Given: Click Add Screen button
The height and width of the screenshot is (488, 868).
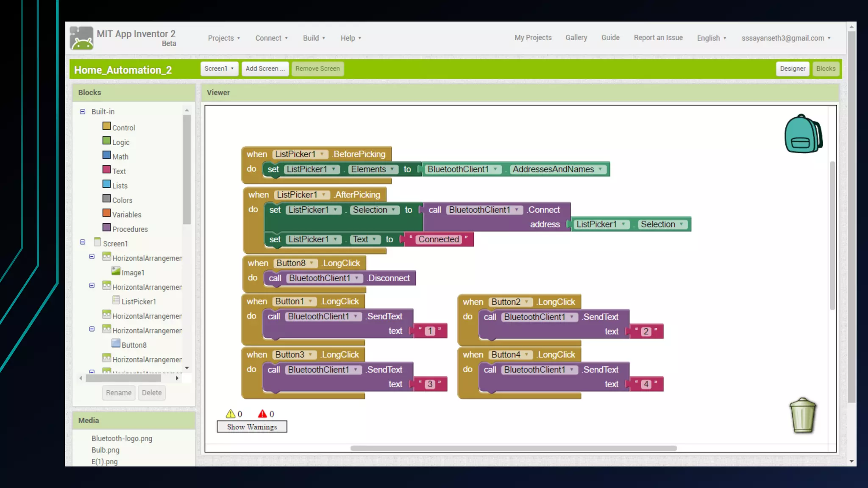Looking at the screenshot, I should [265, 69].
